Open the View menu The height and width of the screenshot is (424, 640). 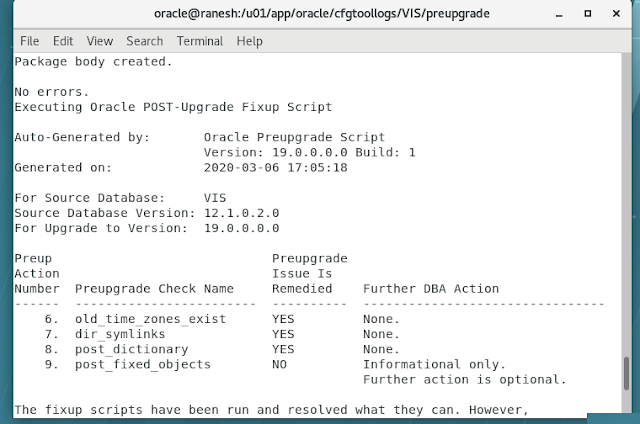coord(100,41)
